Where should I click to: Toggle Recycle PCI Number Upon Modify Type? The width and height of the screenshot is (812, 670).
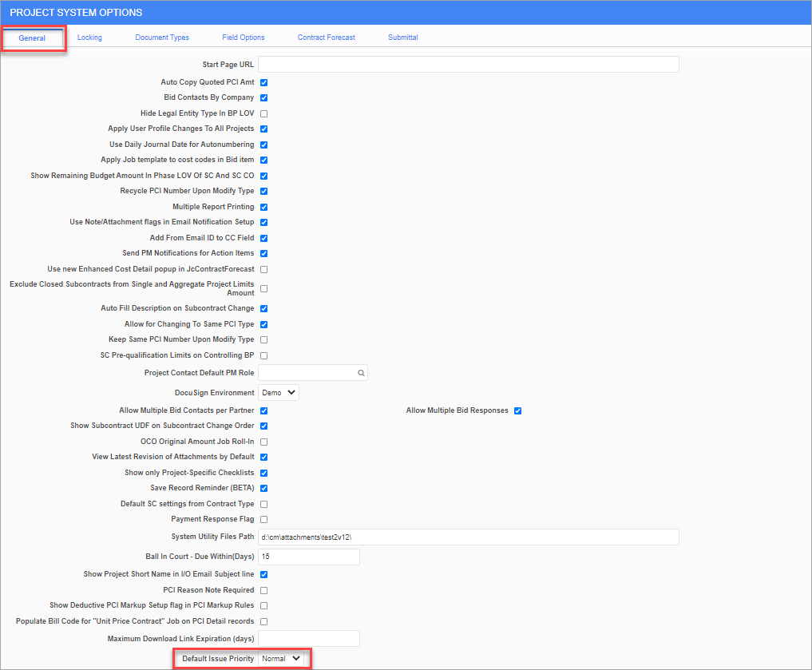(x=264, y=191)
